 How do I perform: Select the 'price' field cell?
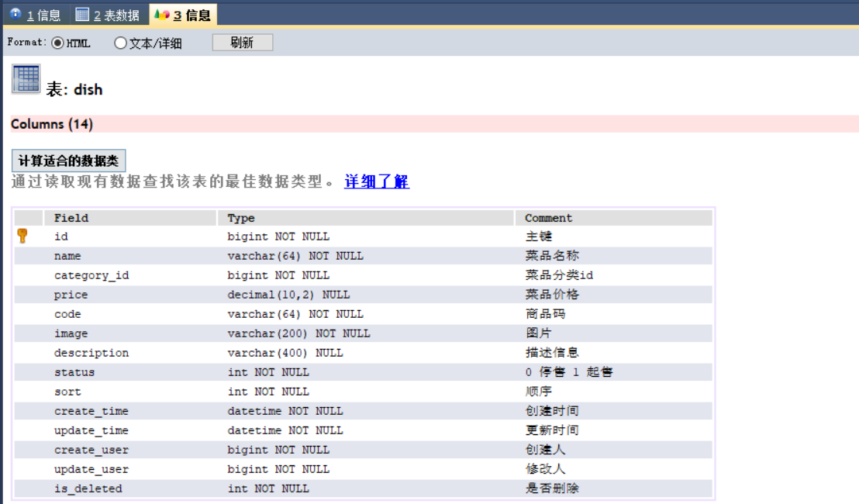(129, 295)
